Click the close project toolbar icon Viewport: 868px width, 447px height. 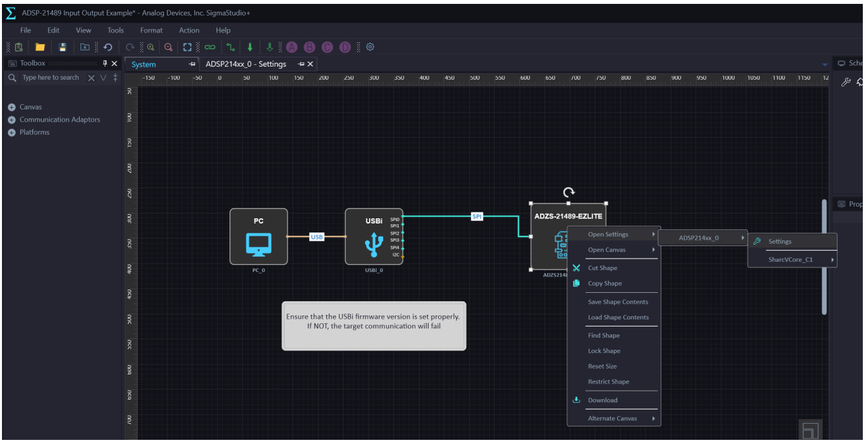(x=84, y=47)
